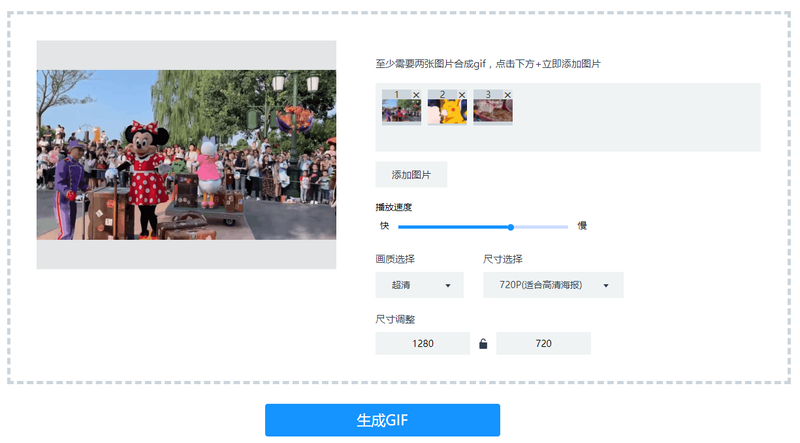Click the width field containing 1280

pos(422,343)
